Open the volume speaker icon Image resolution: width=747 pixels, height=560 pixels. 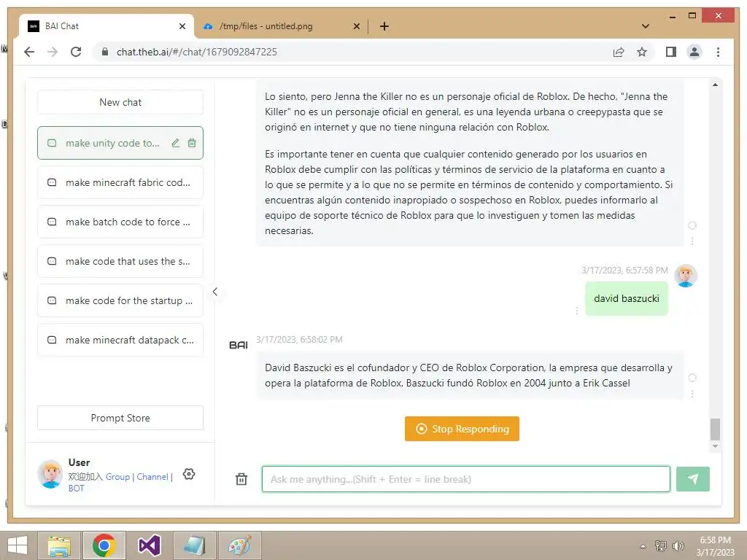tap(678, 545)
